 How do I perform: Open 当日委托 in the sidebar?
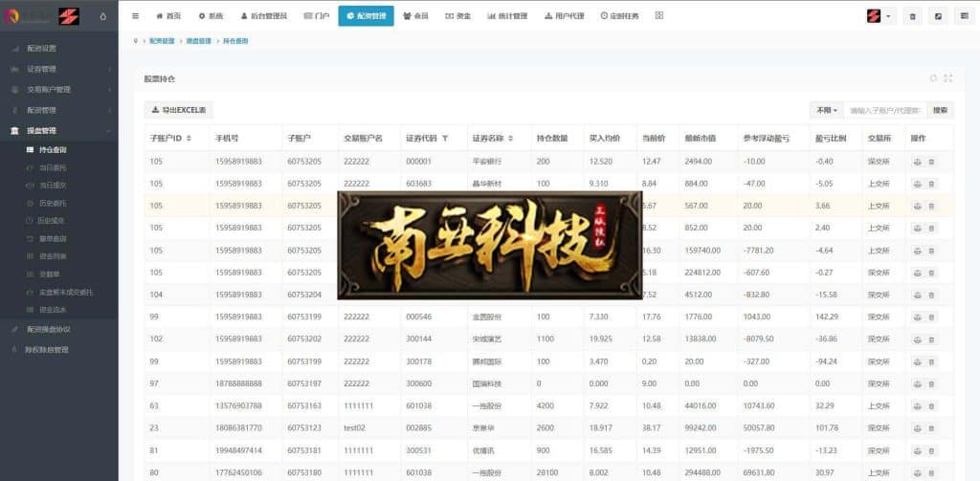point(53,167)
